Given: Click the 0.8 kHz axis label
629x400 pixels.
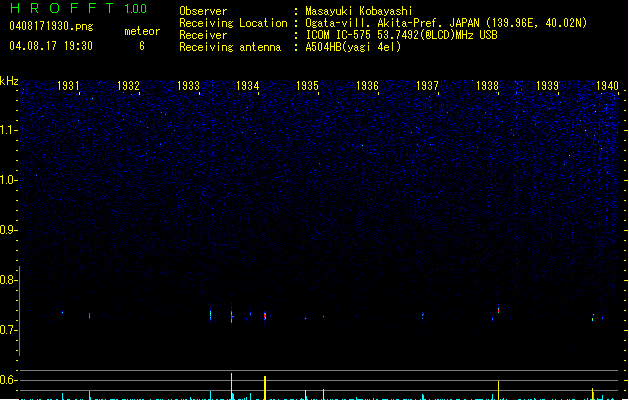Looking at the screenshot, I should click(8, 280).
